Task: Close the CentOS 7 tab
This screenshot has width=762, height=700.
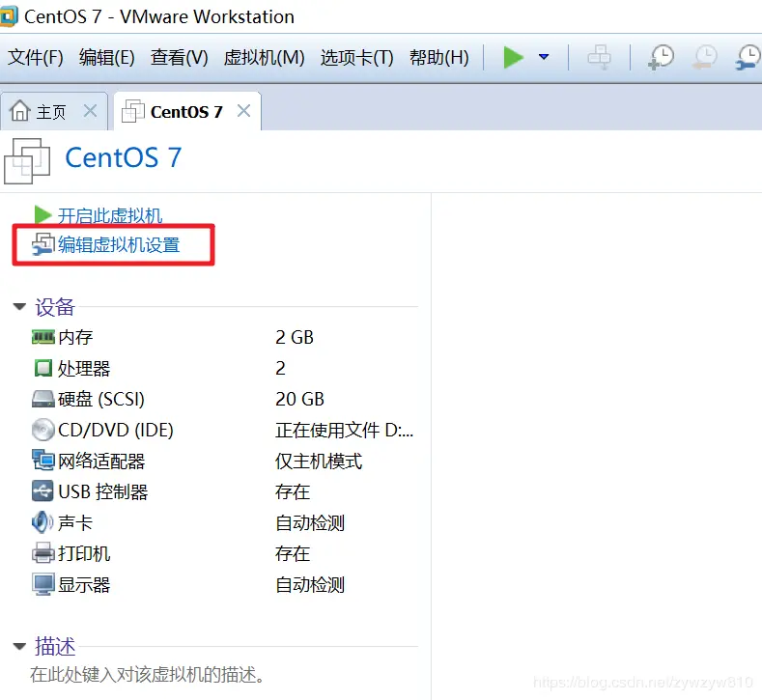Action: tap(244, 111)
